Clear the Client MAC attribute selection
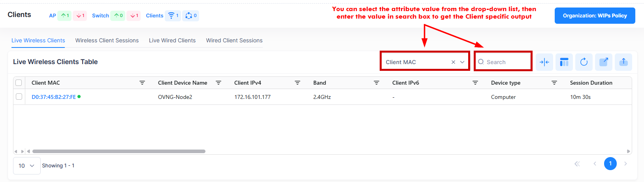644x182 pixels. (453, 62)
